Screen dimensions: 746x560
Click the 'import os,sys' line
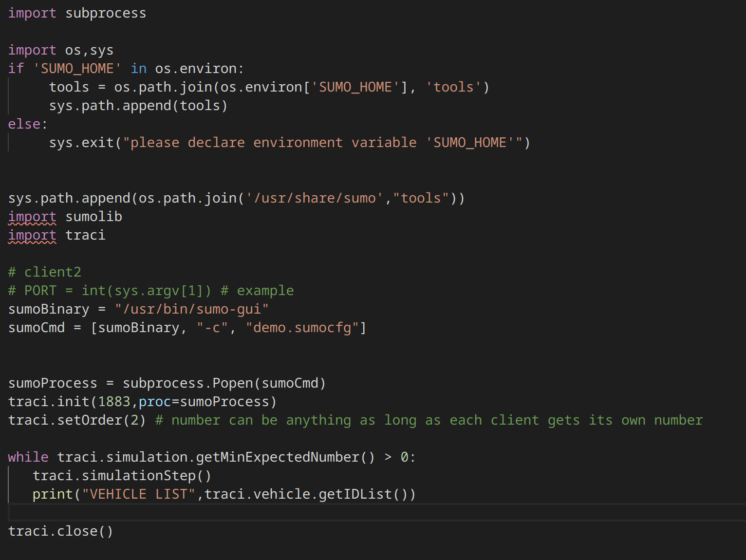click(61, 50)
